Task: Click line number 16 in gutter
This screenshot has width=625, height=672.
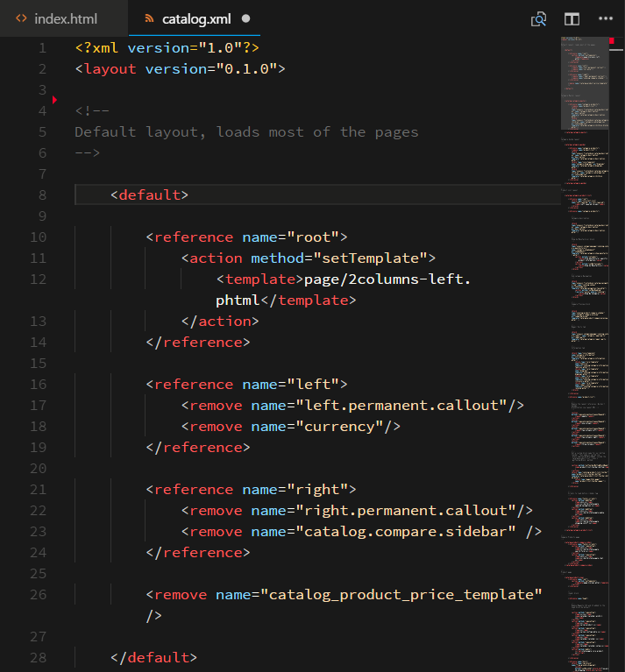Action: 38,384
